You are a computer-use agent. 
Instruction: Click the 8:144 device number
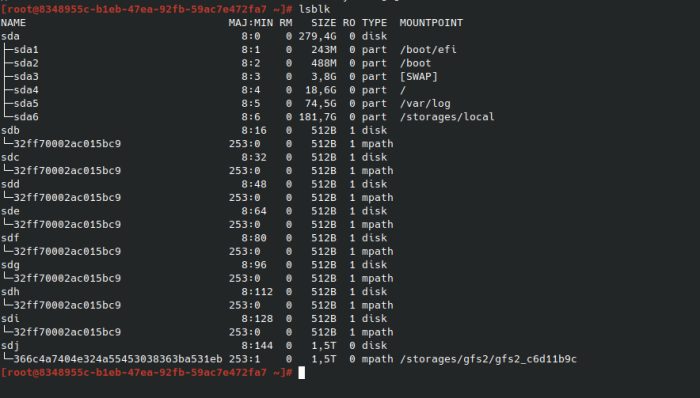pyautogui.click(x=257, y=346)
